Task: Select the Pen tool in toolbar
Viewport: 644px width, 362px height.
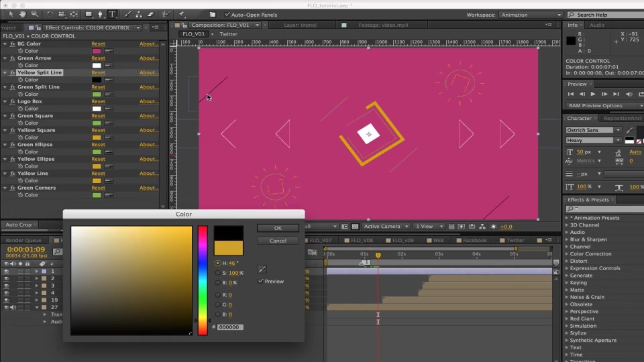Action: tap(100, 14)
